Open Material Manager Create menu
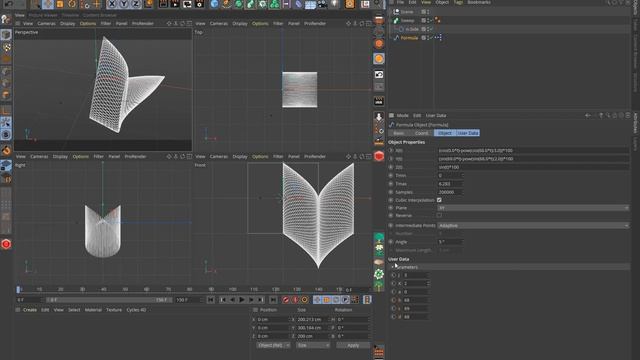 click(x=30, y=310)
